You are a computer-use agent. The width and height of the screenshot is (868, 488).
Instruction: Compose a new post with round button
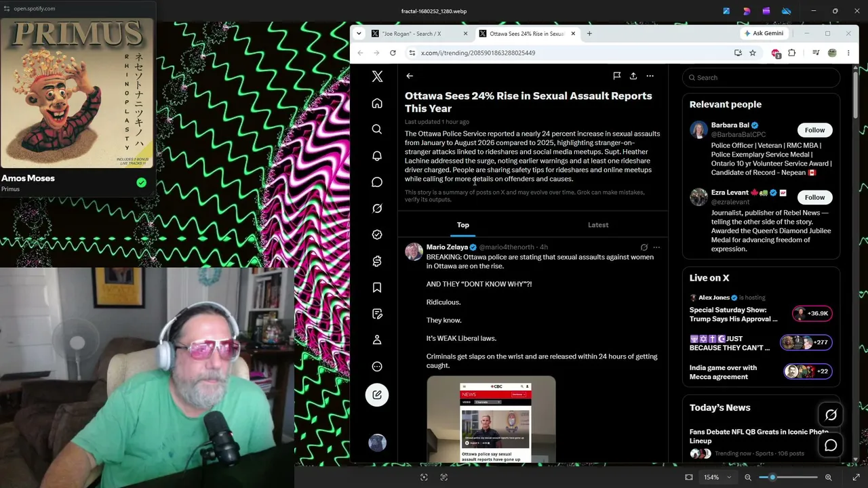coord(377,394)
